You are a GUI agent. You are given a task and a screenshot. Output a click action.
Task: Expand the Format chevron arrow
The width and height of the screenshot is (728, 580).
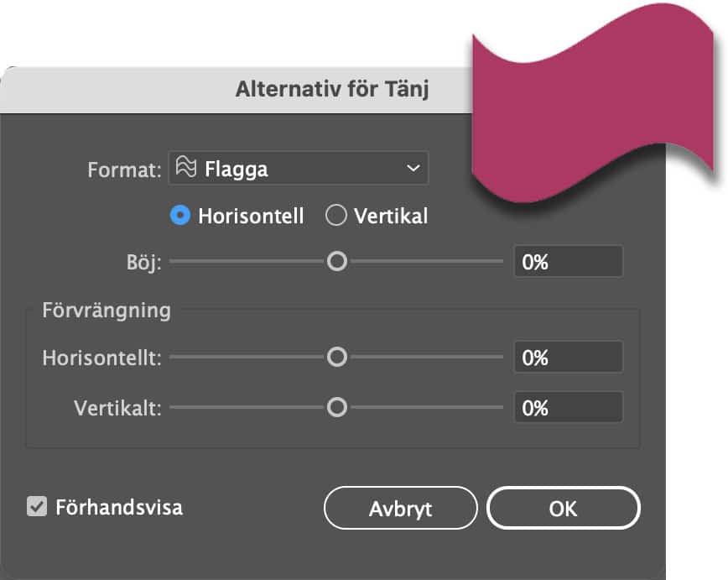tap(413, 168)
